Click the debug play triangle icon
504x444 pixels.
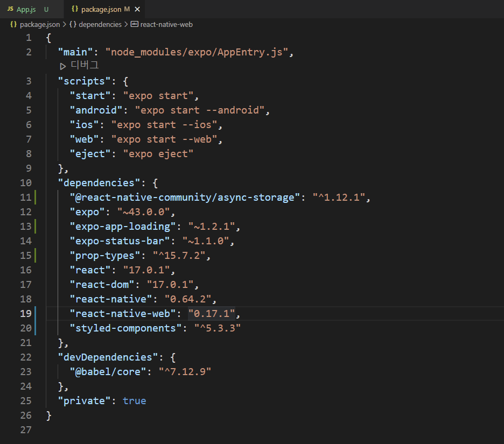click(x=62, y=66)
